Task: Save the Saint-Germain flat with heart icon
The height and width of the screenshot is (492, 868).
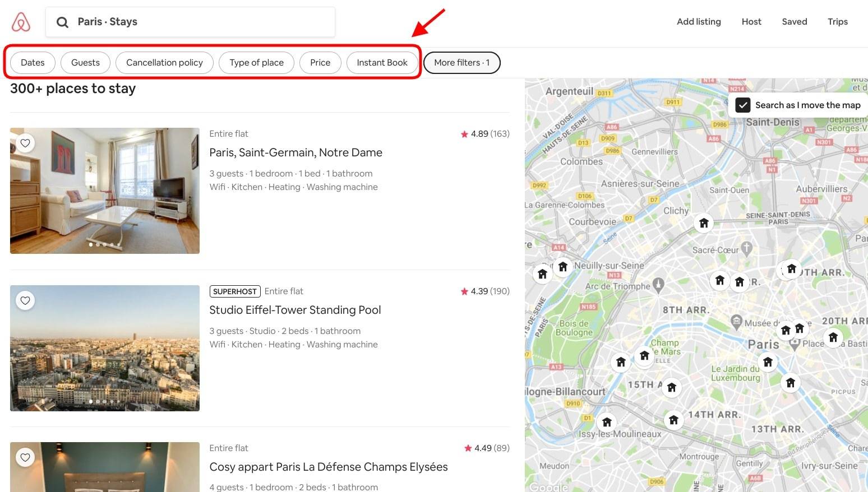Action: [x=25, y=143]
